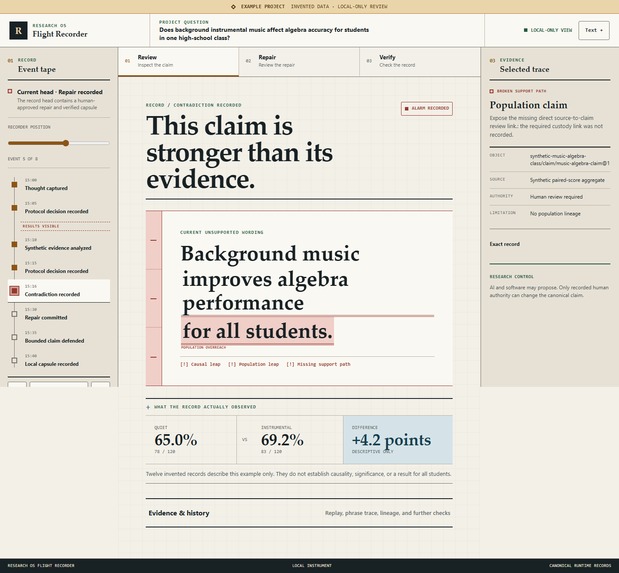Click the RESEARCH CONTROL label
Viewport: 619px width, 573px height.
(511, 276)
